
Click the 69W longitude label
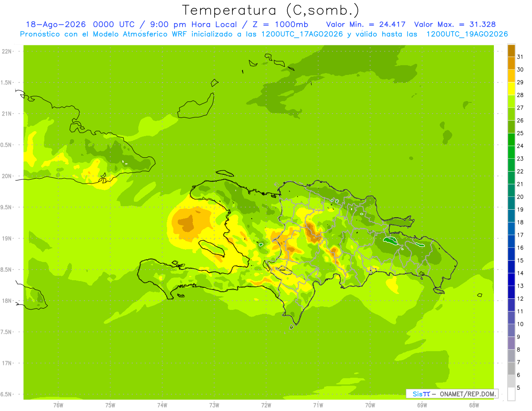(422, 405)
